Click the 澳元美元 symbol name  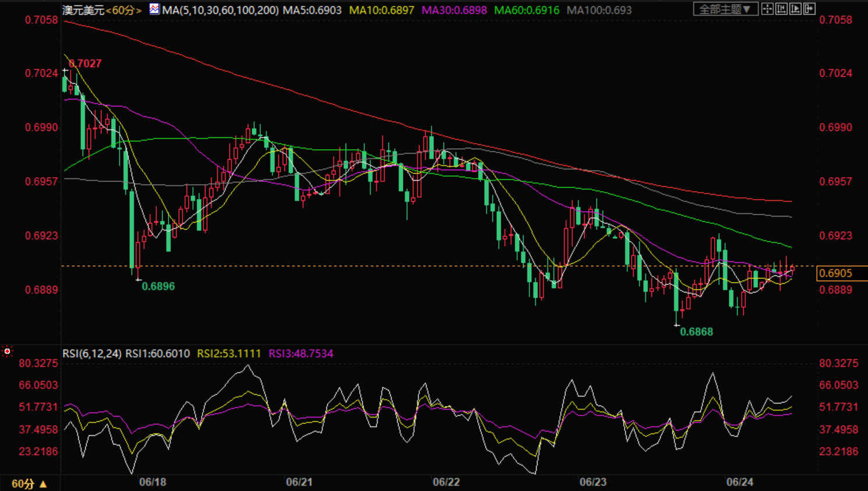point(83,10)
